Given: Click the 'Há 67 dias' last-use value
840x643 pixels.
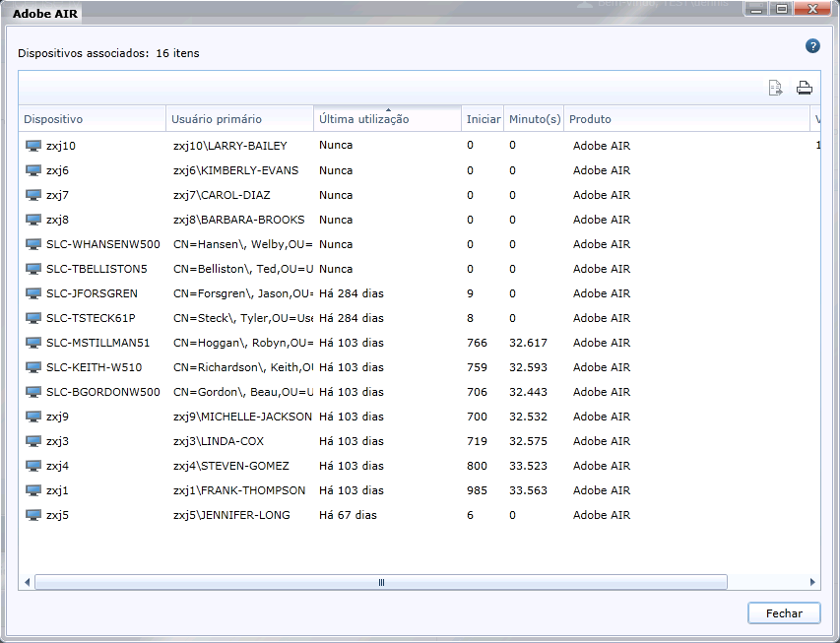Looking at the screenshot, I should pyautogui.click(x=348, y=515).
